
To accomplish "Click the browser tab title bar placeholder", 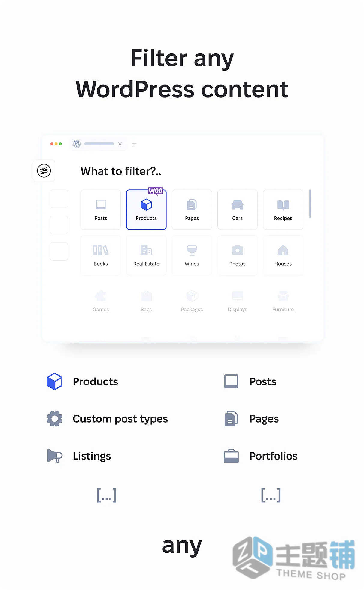I will (x=99, y=144).
